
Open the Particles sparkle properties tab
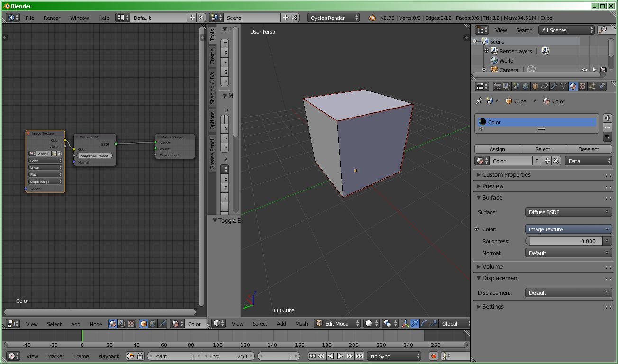592,86
